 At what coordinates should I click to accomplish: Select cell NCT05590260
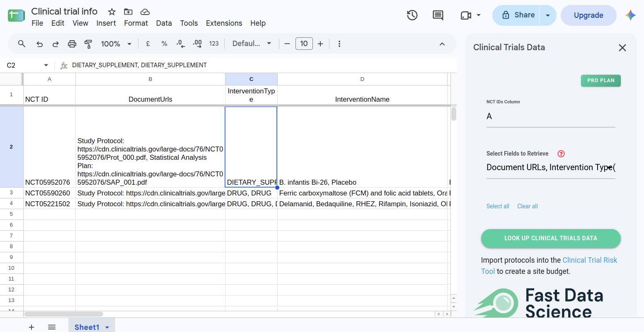[x=49, y=193]
